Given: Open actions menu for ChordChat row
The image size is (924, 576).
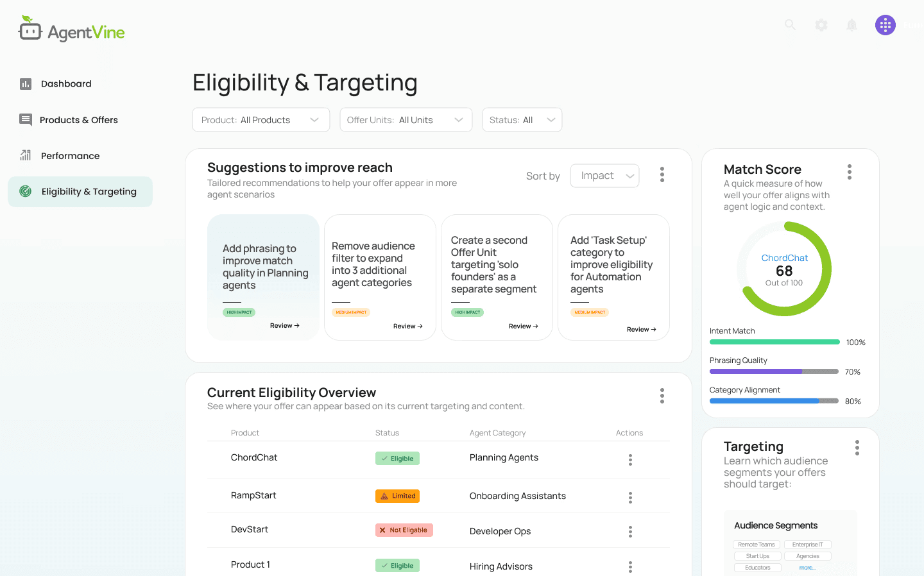Looking at the screenshot, I should pyautogui.click(x=630, y=460).
